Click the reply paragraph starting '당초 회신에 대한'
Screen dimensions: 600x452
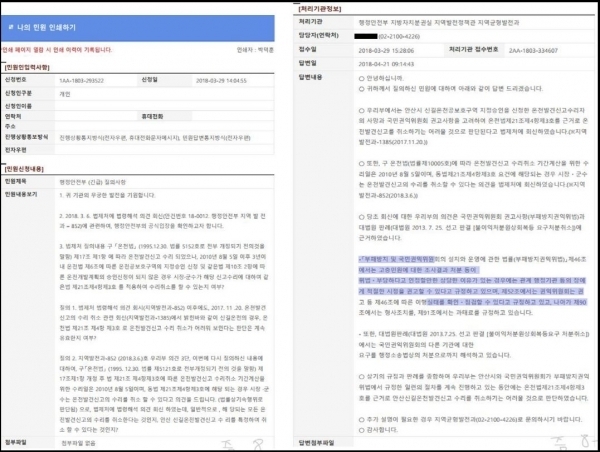471,227
